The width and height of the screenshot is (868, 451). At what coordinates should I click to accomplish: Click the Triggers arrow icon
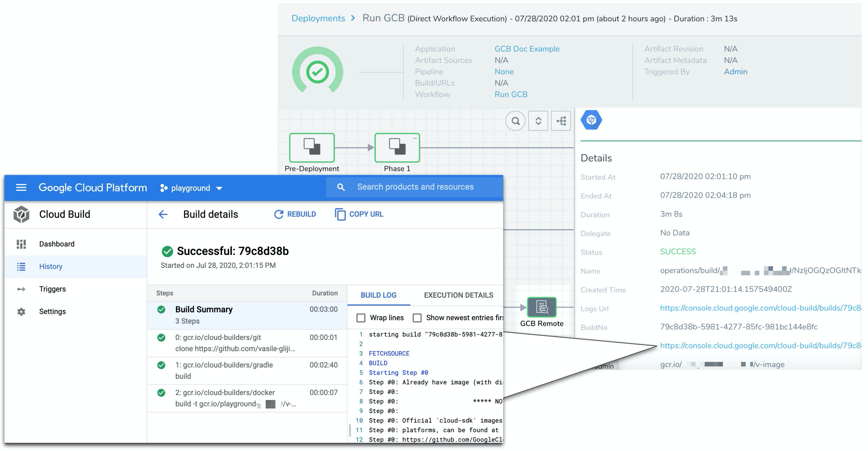coord(21,289)
